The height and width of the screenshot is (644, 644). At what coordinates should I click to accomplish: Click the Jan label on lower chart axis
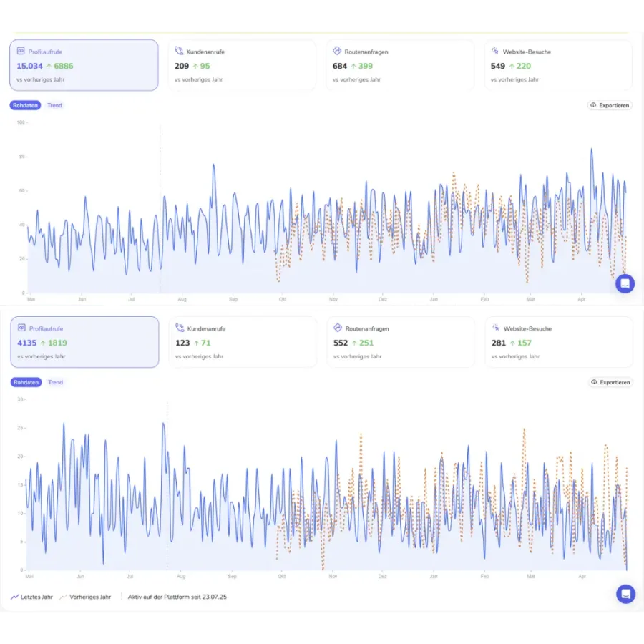(434, 577)
